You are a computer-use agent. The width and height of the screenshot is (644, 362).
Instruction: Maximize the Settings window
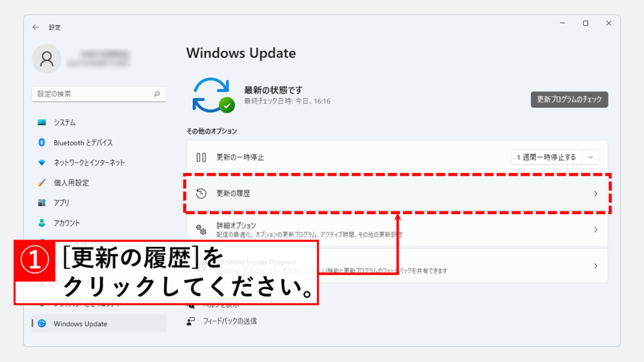coord(586,23)
